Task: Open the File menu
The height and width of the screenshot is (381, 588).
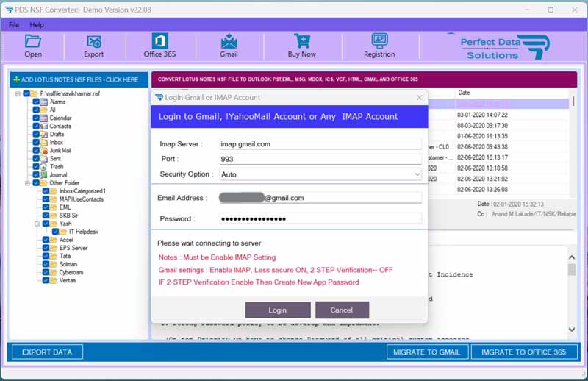Action: 14,25
